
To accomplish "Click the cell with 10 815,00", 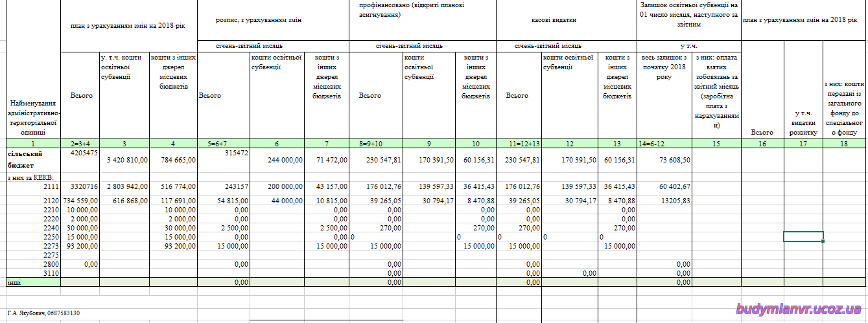I will click(327, 201).
